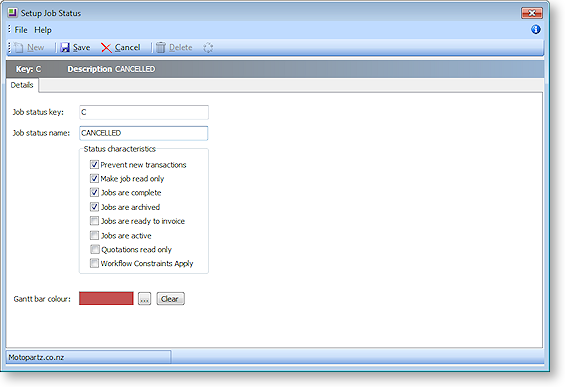Click the Gantt bar colour label

coord(42,299)
